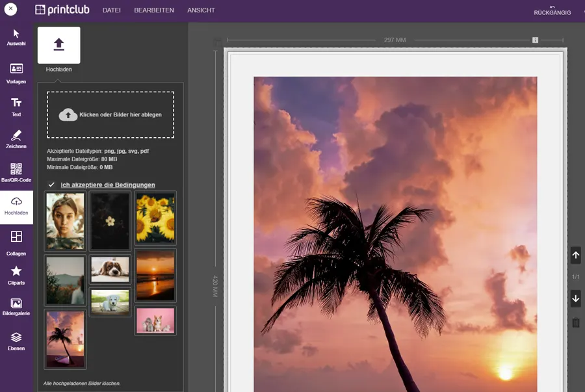
Task: Open the ANSICHT menu
Action: [x=201, y=10]
